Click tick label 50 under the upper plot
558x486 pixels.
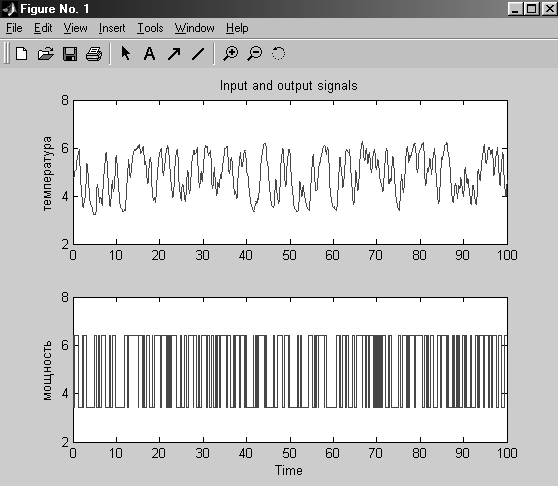tap(289, 255)
